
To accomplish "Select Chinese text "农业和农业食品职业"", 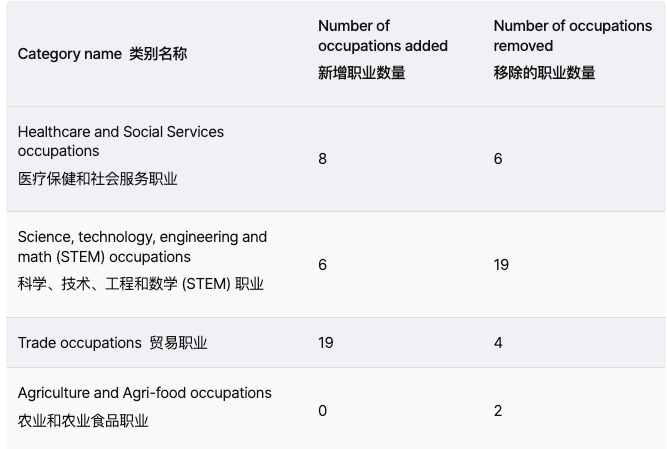I will (82, 421).
